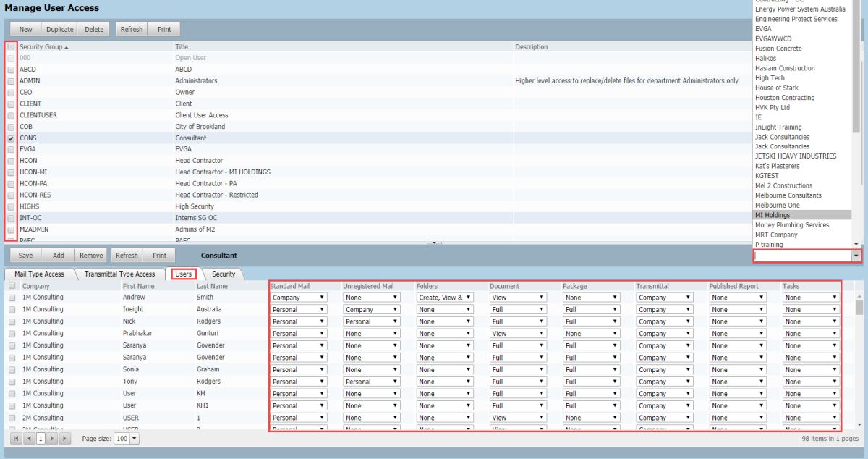Open Sonia Graham's Transmittal dropdown
The width and height of the screenshot is (868, 459).
coord(665,370)
